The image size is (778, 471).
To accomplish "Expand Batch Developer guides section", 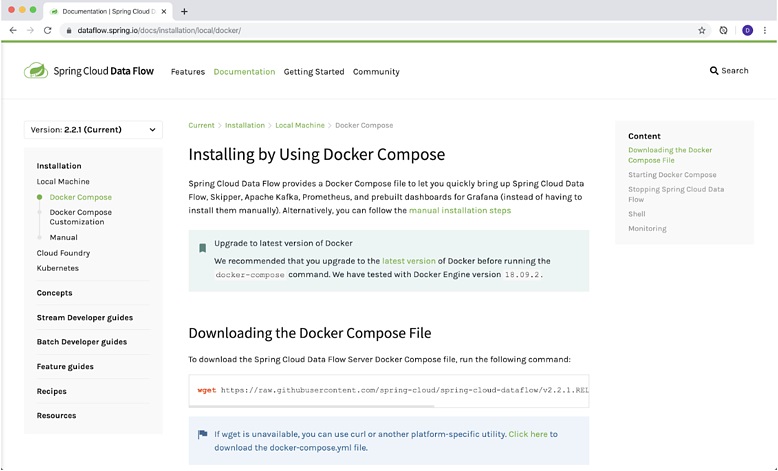I will (x=82, y=342).
